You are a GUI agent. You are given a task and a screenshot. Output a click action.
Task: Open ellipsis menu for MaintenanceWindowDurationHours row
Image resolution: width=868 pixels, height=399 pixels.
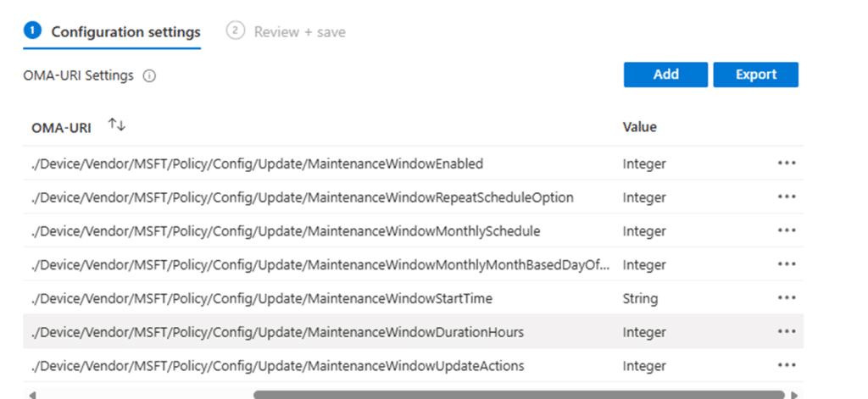click(786, 332)
